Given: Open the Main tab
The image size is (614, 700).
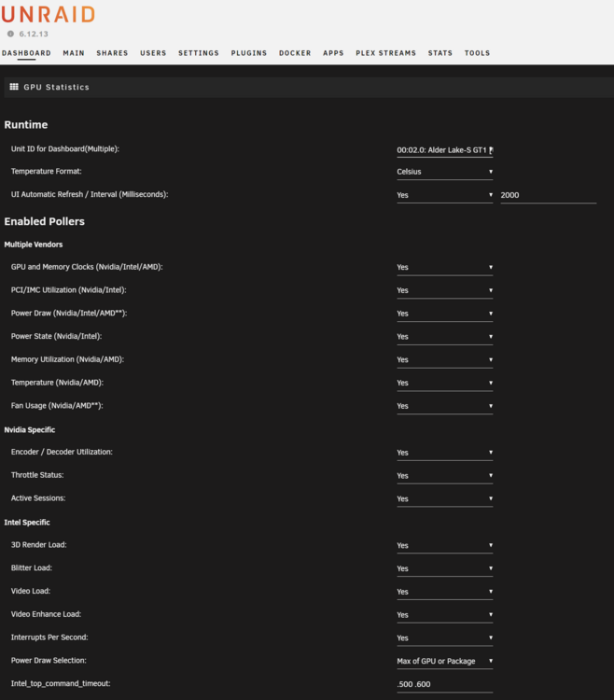Looking at the screenshot, I should pos(74,53).
